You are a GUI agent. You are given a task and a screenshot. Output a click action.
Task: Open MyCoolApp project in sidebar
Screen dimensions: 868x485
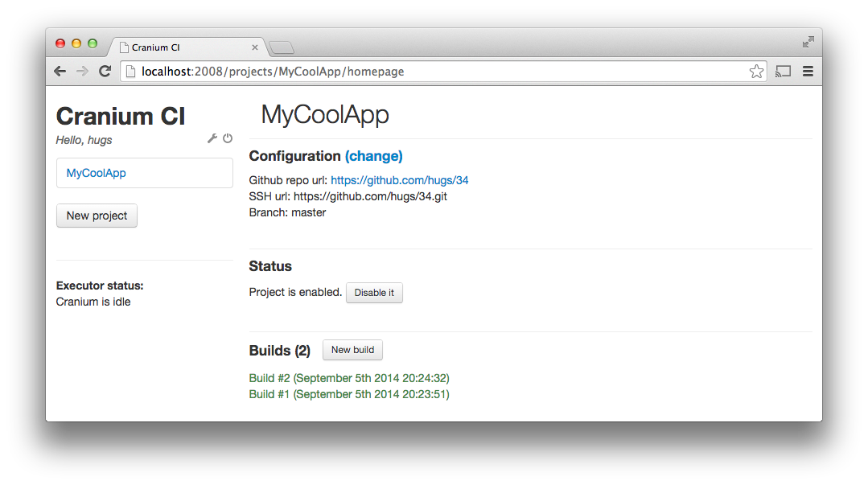tap(145, 173)
